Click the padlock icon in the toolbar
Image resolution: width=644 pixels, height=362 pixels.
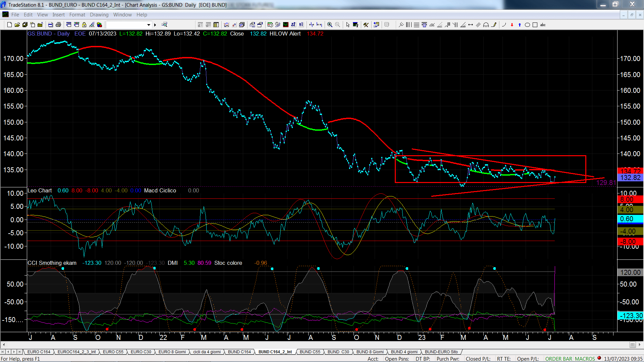(84, 25)
